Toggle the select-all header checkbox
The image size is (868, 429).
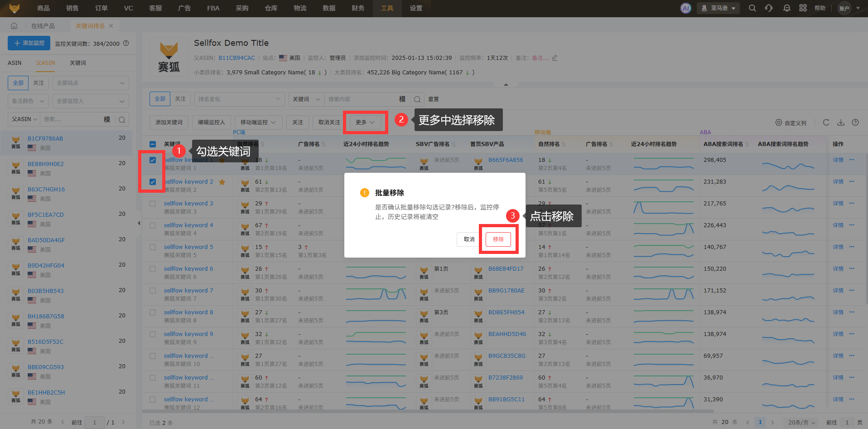(x=153, y=144)
